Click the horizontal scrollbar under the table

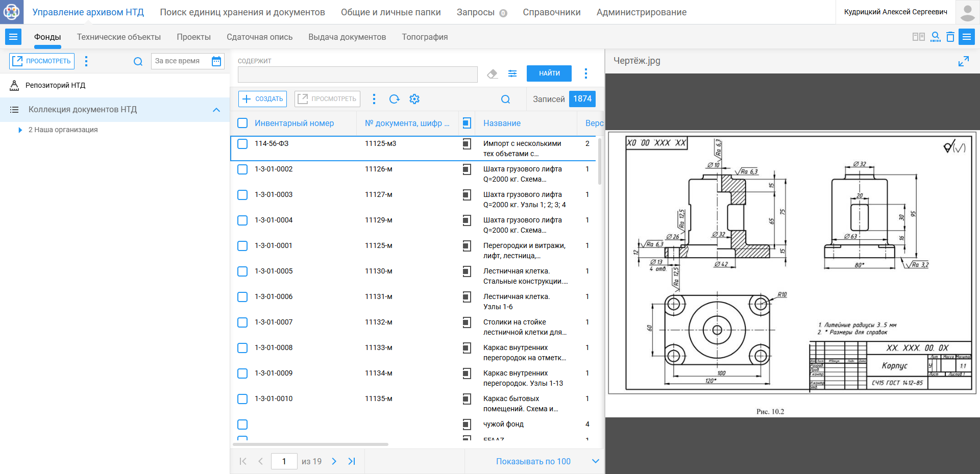pyautogui.click(x=310, y=444)
